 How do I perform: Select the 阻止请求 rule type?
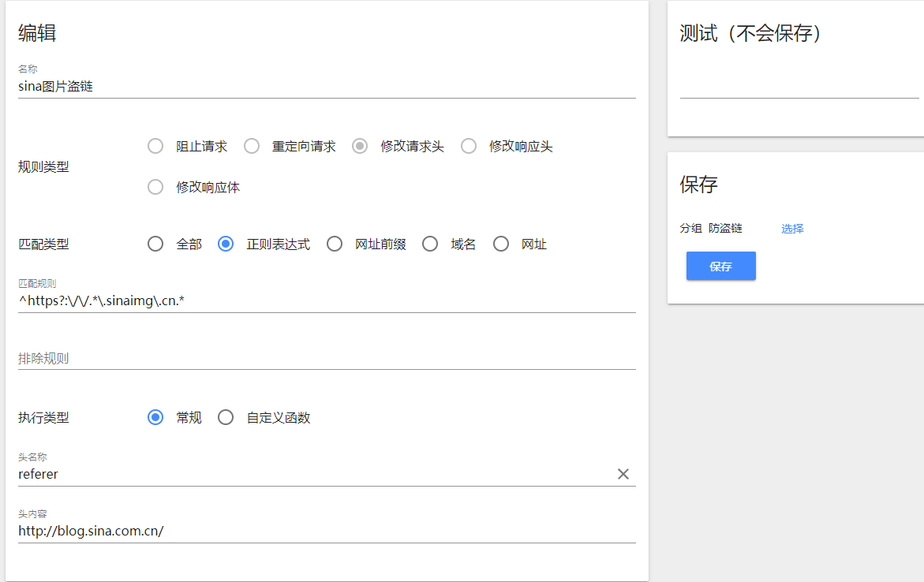[x=156, y=146]
